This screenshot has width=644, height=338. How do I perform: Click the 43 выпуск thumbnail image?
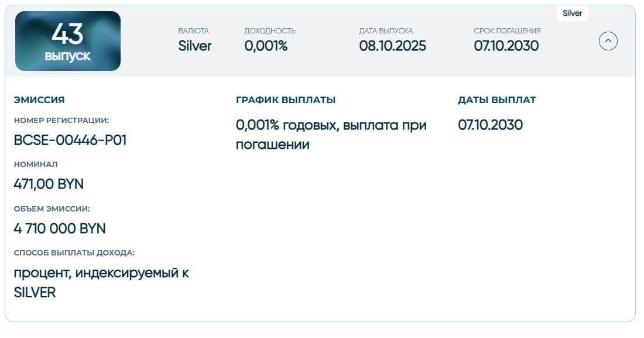(68, 41)
